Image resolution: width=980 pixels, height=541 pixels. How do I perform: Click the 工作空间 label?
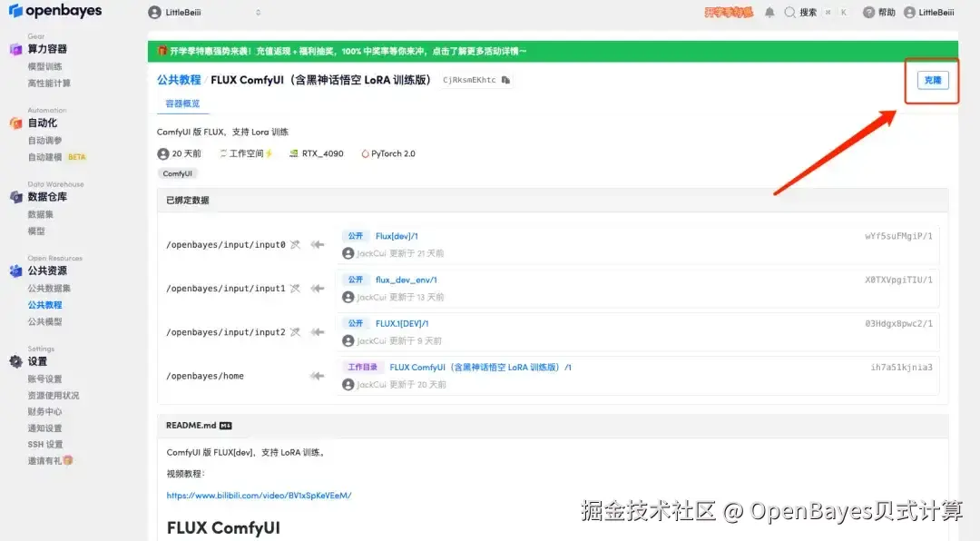coord(246,153)
